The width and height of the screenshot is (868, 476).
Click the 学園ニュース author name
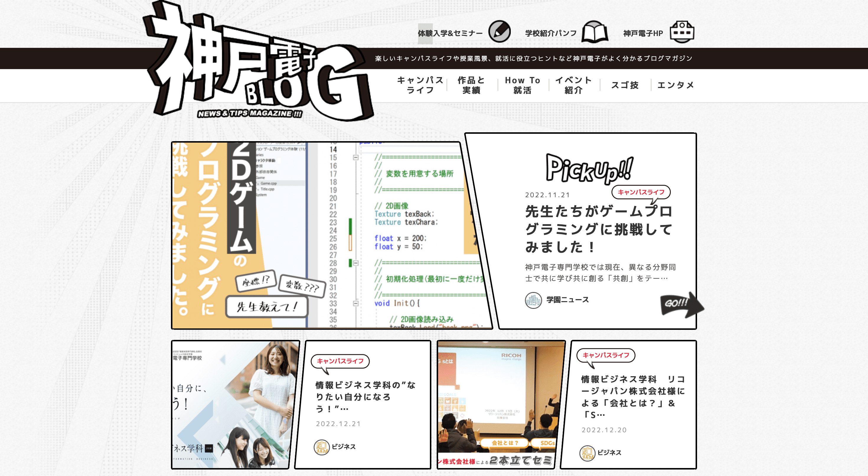click(568, 300)
